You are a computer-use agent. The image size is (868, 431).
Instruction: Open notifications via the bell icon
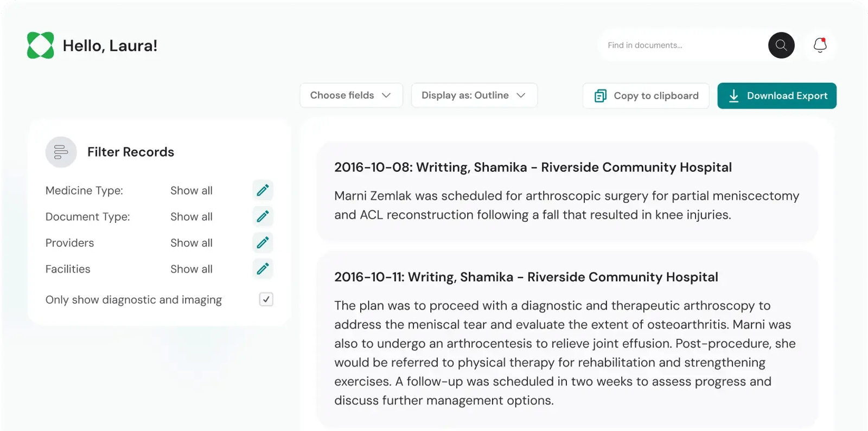click(820, 45)
